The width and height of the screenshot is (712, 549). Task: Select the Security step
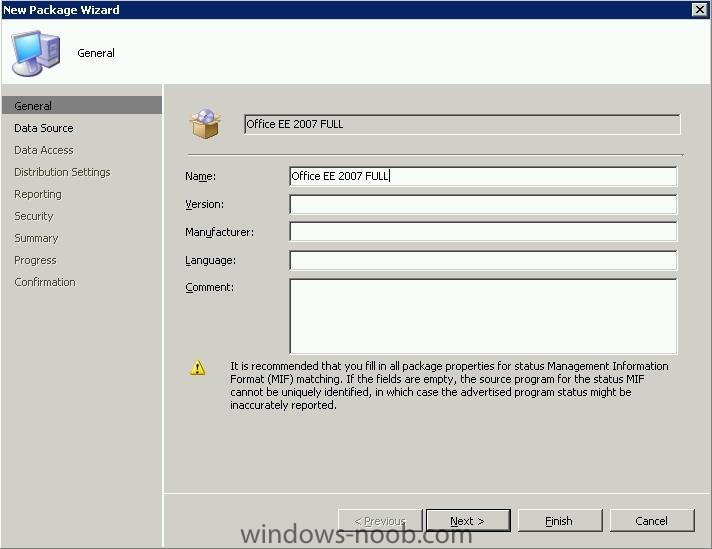[x=34, y=216]
